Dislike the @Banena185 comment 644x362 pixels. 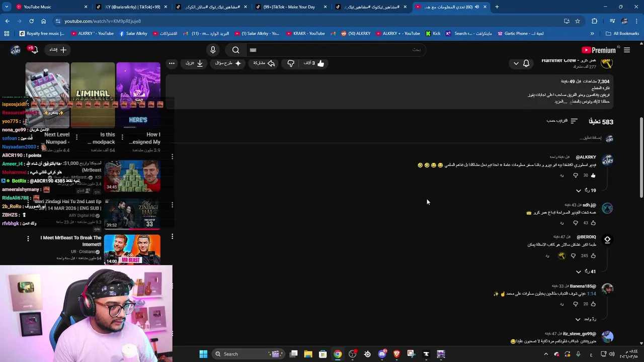point(576,304)
